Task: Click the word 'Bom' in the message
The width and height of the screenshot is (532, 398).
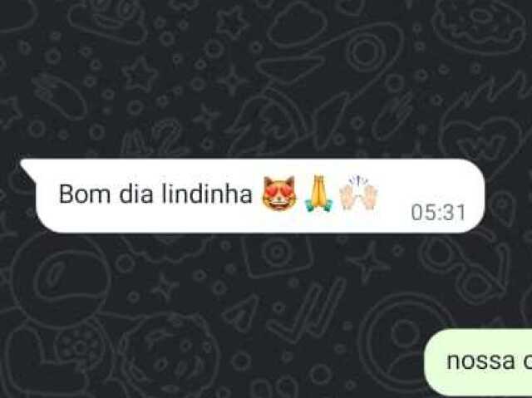Action: (x=85, y=194)
